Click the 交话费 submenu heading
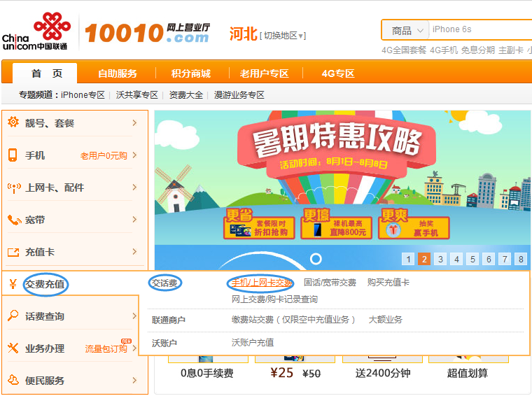 164,283
